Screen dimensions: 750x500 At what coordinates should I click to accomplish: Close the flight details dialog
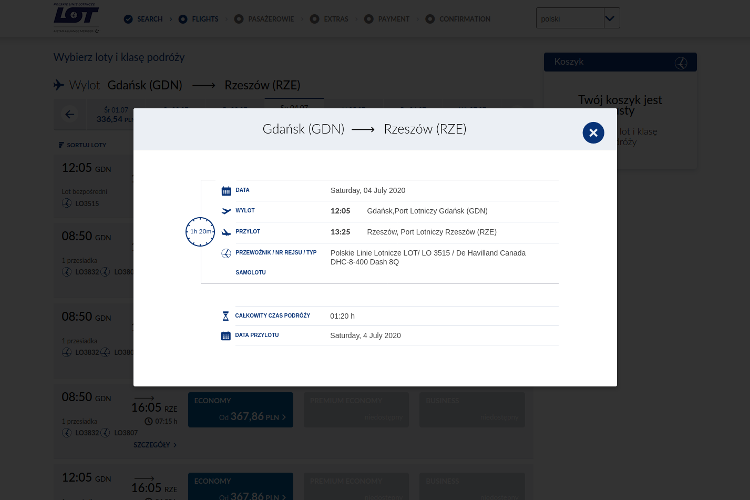point(593,133)
